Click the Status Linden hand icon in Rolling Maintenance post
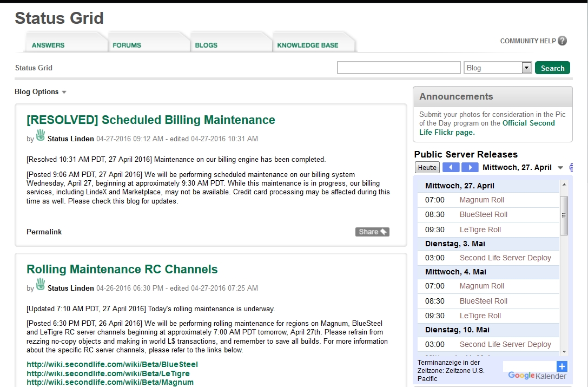 [x=41, y=284]
